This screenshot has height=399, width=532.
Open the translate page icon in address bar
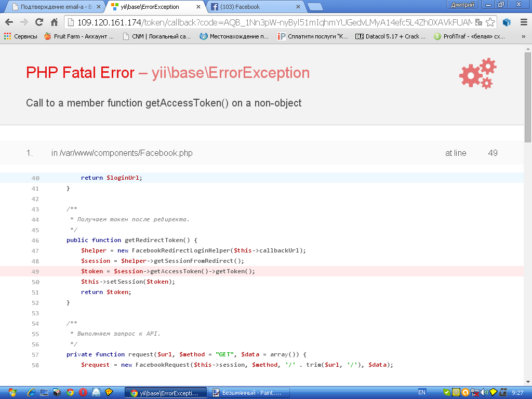pyautogui.click(x=478, y=22)
